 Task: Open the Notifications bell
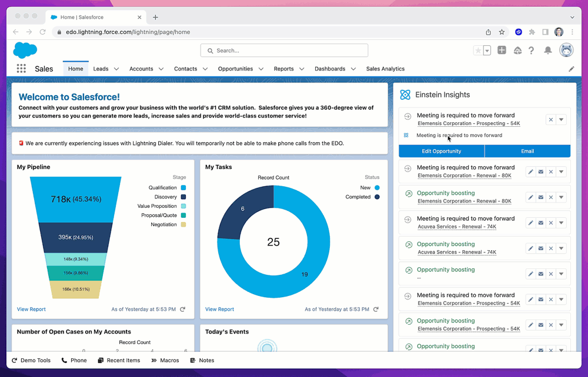click(x=548, y=51)
